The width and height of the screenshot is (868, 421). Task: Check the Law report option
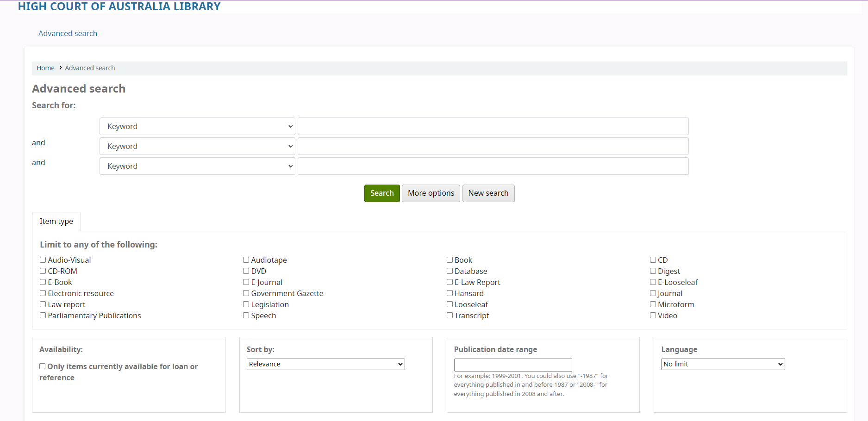43,304
